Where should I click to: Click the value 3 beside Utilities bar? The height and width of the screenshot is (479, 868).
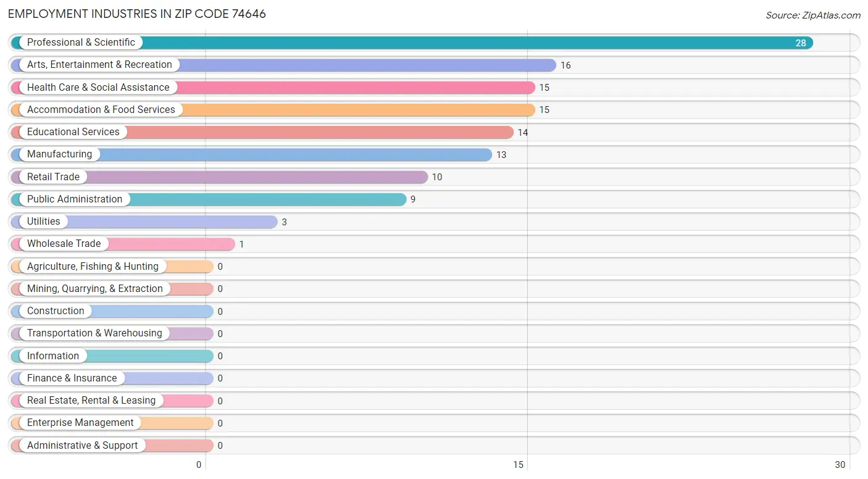(x=284, y=222)
